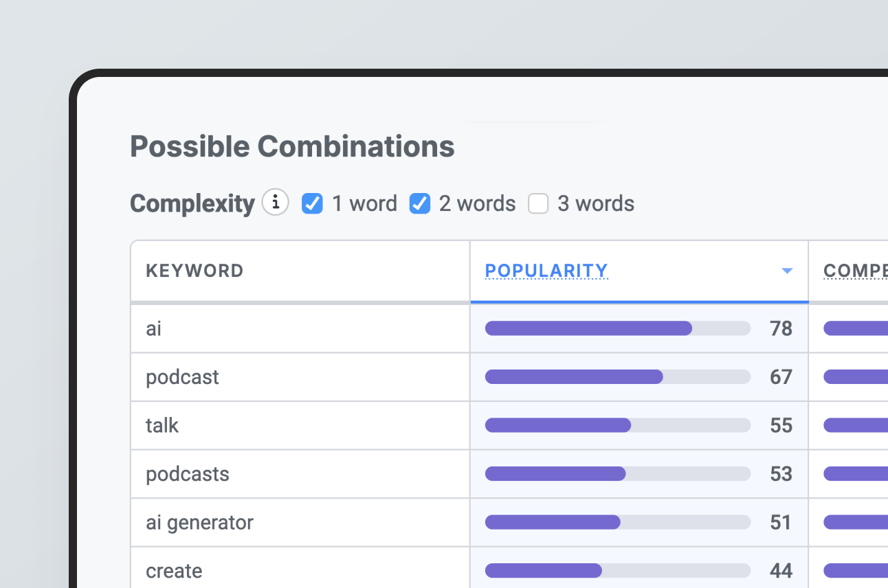888x588 pixels.
Task: Click the 'podcasts' keyword cell
Action: point(187,474)
